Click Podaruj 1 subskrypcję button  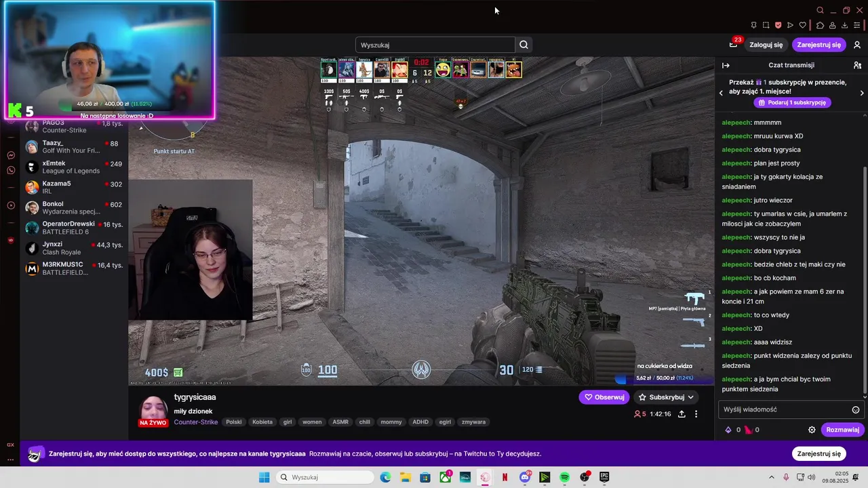pyautogui.click(x=792, y=102)
